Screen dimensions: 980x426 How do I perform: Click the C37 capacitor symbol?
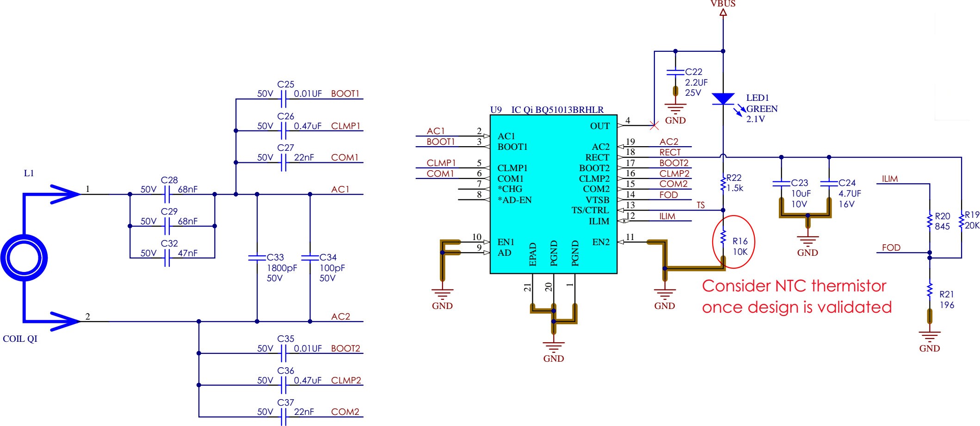tap(284, 417)
